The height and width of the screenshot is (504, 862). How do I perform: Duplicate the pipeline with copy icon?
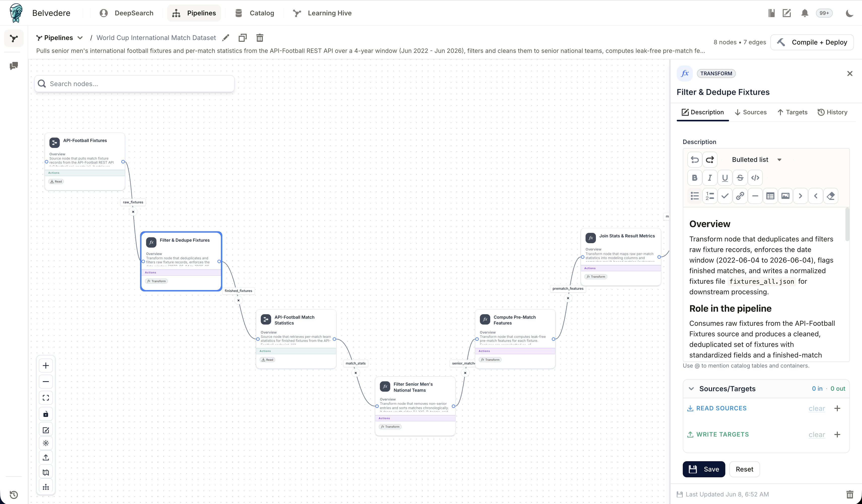[242, 38]
